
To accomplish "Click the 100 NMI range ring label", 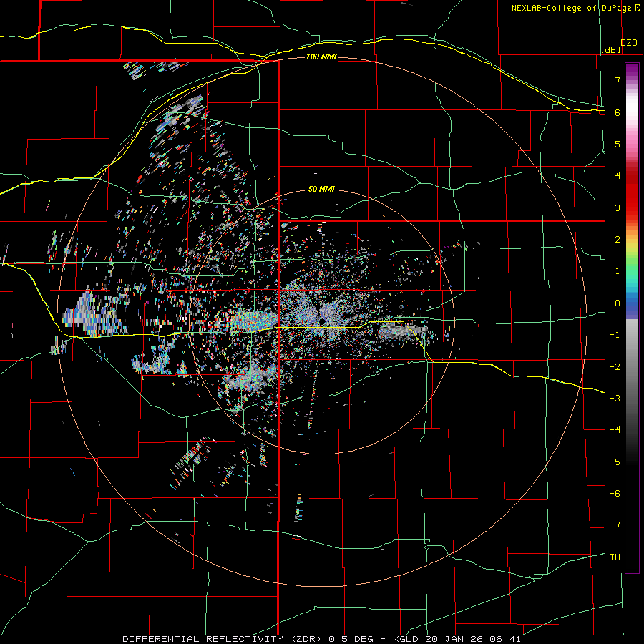I will point(321,57).
